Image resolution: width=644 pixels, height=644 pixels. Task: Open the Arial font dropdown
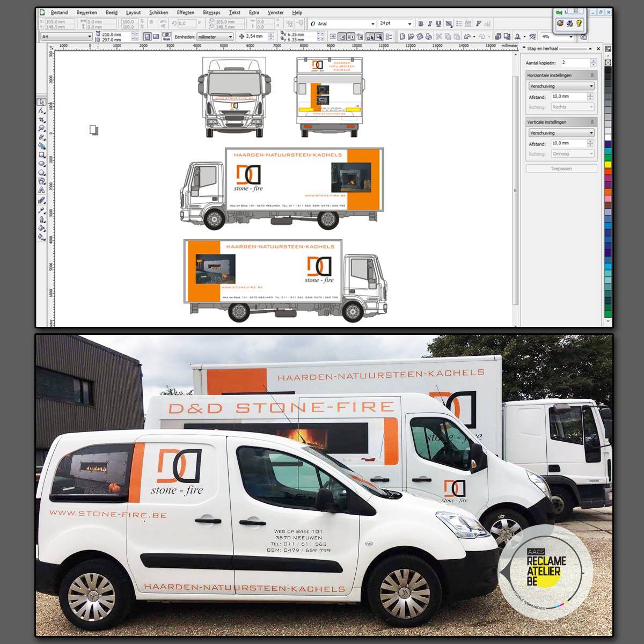(373, 24)
